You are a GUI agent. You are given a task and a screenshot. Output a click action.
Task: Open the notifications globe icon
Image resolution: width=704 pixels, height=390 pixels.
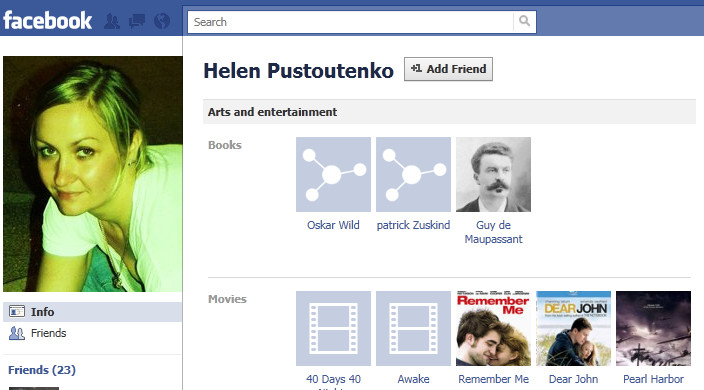[162, 21]
